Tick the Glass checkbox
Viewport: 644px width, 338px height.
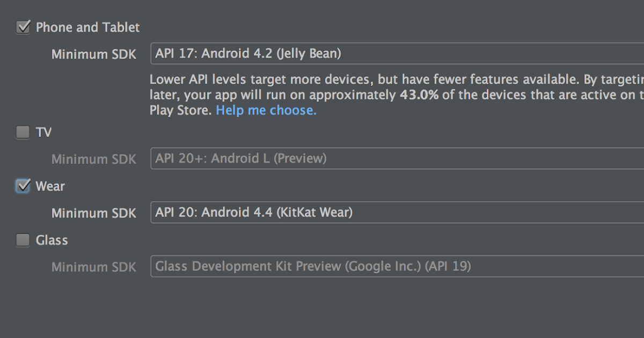[x=23, y=240]
